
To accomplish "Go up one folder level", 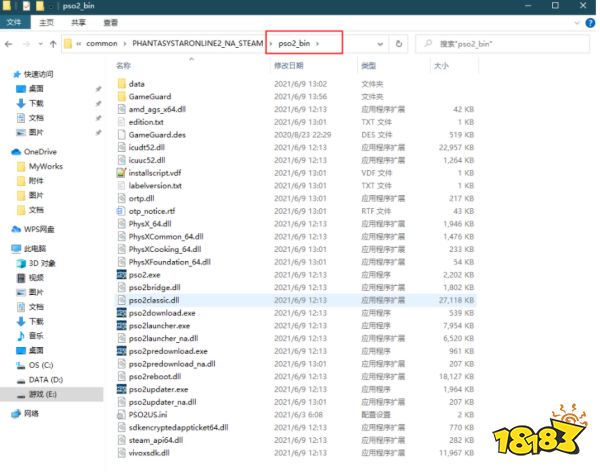I will (x=53, y=44).
